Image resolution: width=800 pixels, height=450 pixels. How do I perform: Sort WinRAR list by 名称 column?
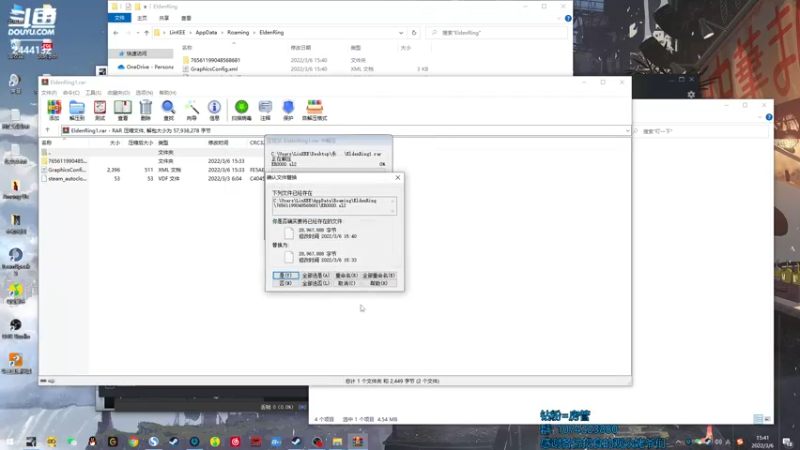click(x=46, y=143)
